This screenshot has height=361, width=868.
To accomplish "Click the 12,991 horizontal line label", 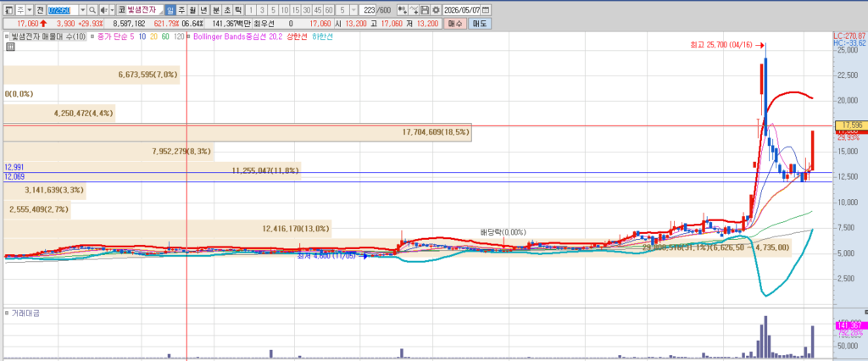I will (x=14, y=167).
